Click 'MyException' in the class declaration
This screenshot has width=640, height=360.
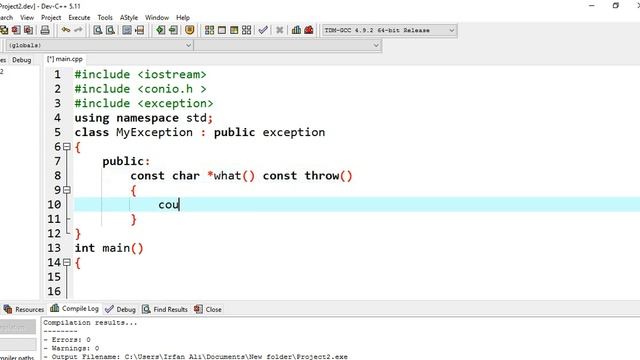coord(154,132)
